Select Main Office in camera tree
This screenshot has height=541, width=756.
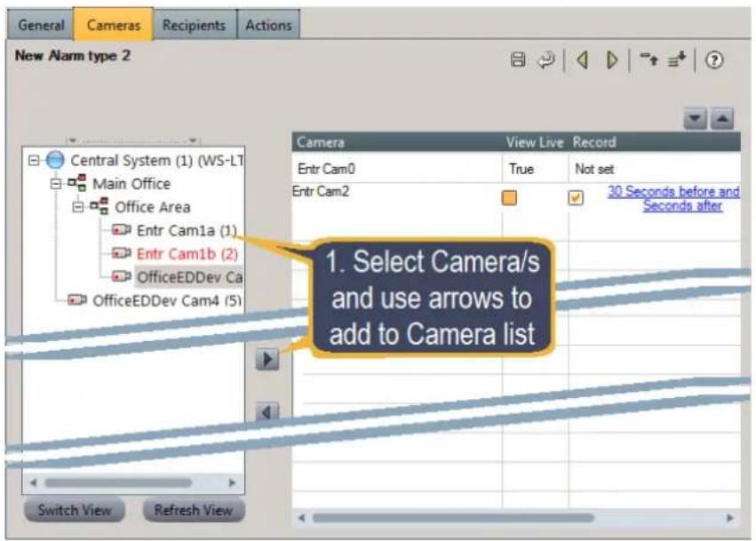coord(131,184)
